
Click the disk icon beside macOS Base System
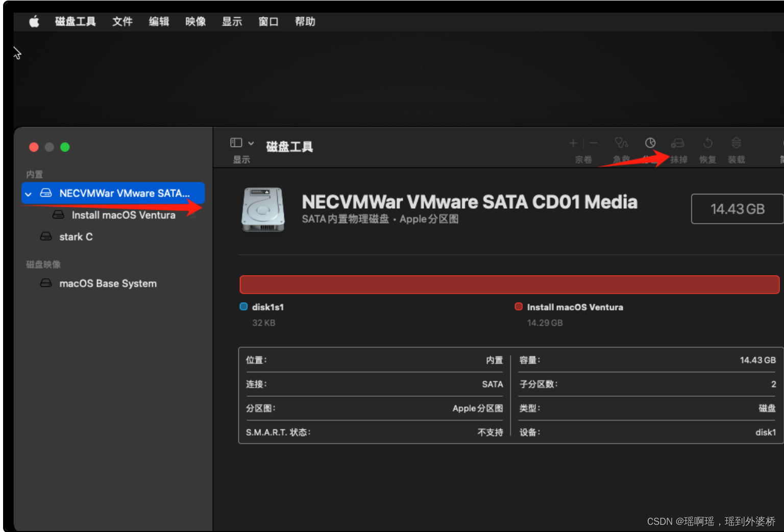46,283
